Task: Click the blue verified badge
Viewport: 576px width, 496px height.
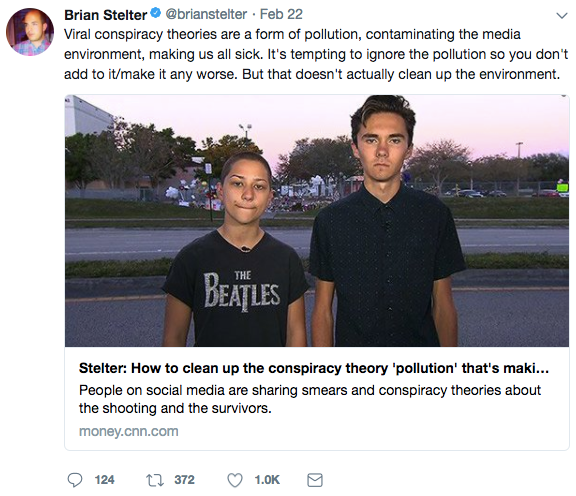Action: 156,14
